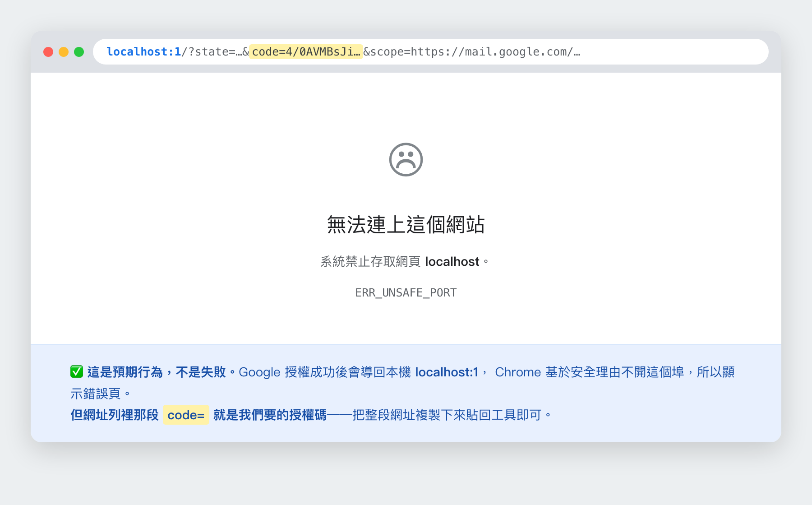This screenshot has height=505, width=812.
Task: Click the ERR_UNSAFE_PORT error code
Action: pyautogui.click(x=406, y=293)
